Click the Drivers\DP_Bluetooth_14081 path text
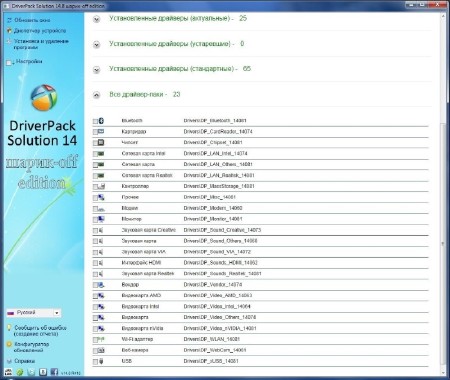 pos(215,121)
